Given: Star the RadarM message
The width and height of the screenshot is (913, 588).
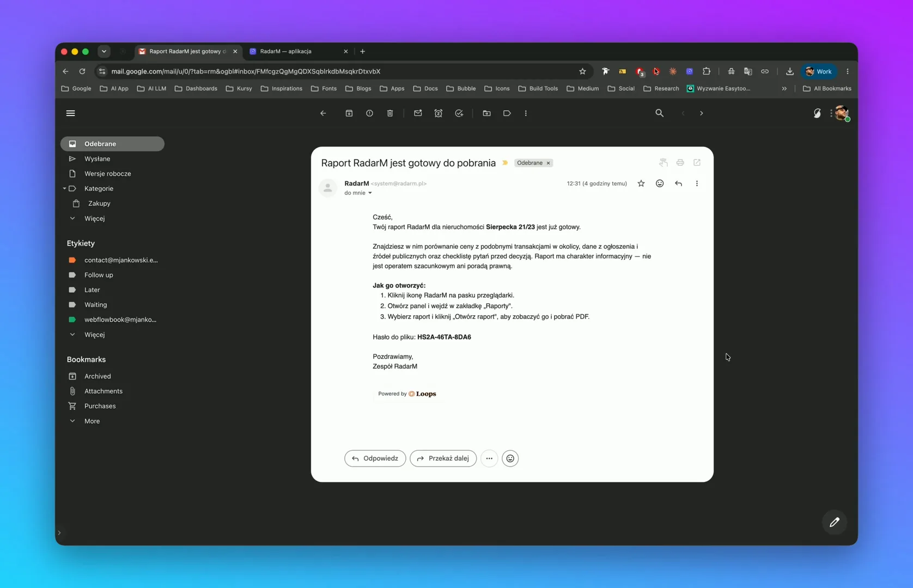Looking at the screenshot, I should pyautogui.click(x=641, y=183).
